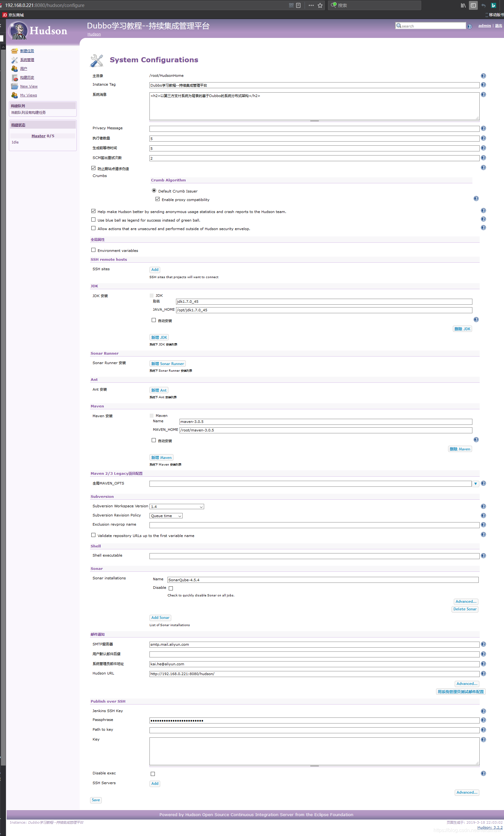Click 新增 JDK button
This screenshot has width=504, height=836.
159,337
